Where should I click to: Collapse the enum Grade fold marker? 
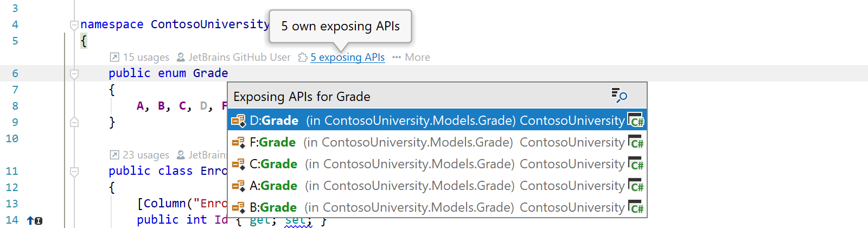(x=74, y=73)
